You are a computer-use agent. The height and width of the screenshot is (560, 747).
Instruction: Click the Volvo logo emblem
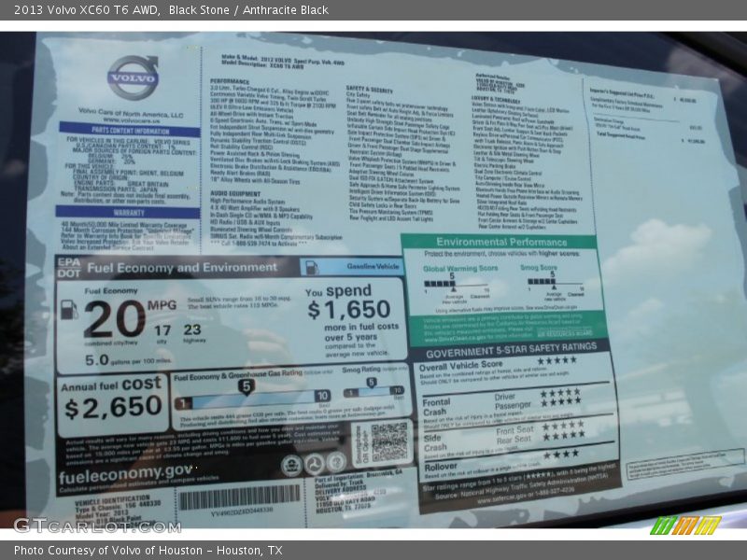click(x=132, y=77)
